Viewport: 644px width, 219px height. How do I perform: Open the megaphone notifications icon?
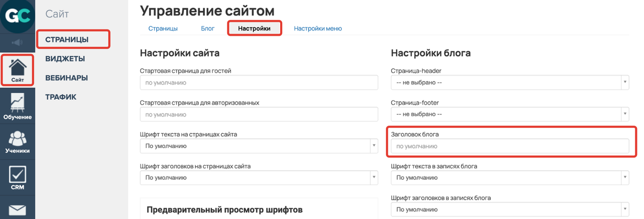tap(17, 43)
